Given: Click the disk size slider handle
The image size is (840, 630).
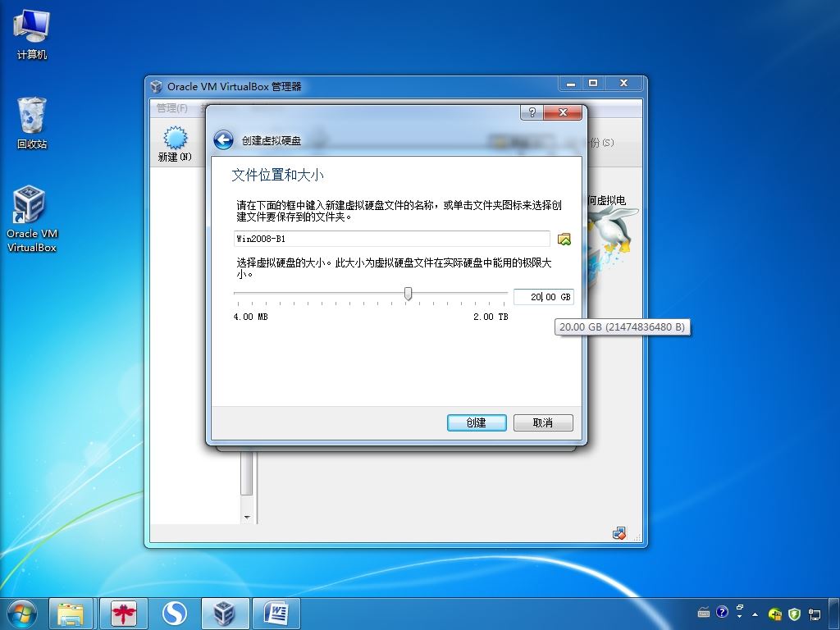Looking at the screenshot, I should [409, 293].
